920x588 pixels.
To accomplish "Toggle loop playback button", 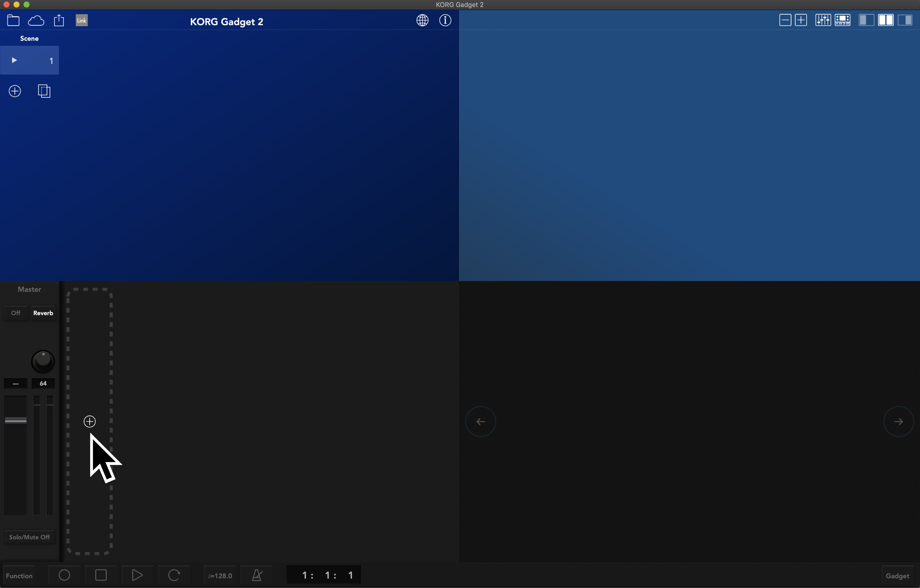I will (x=174, y=575).
